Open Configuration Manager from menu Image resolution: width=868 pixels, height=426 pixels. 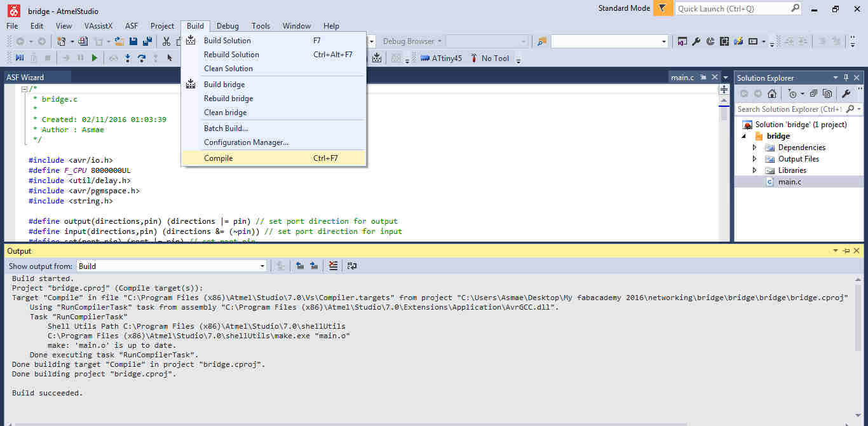pos(273,142)
